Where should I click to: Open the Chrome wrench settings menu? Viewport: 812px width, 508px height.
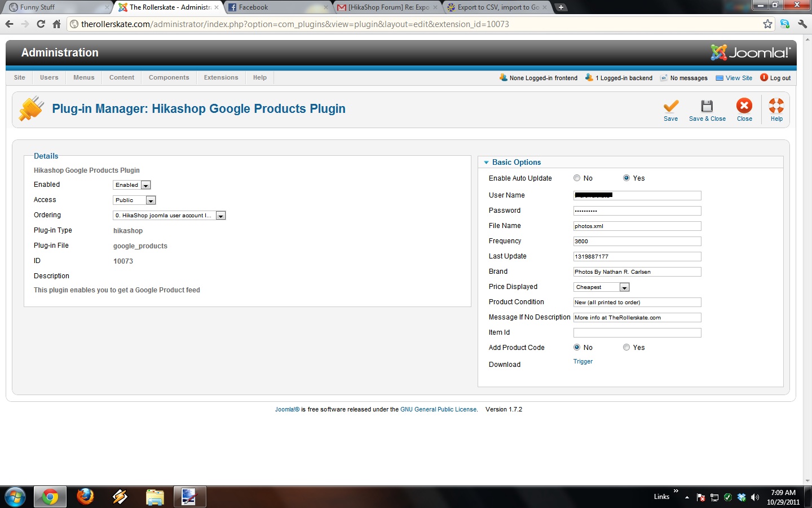point(802,24)
